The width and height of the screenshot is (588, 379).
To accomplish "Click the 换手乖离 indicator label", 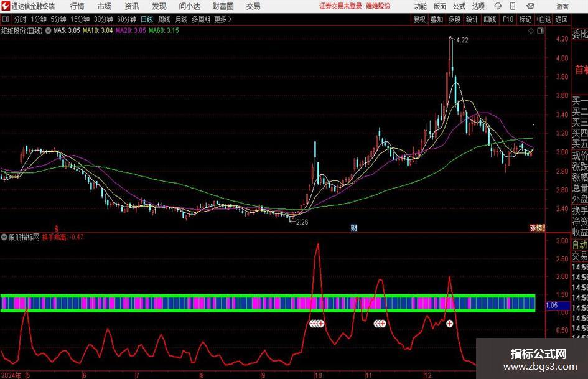I will [54, 237].
